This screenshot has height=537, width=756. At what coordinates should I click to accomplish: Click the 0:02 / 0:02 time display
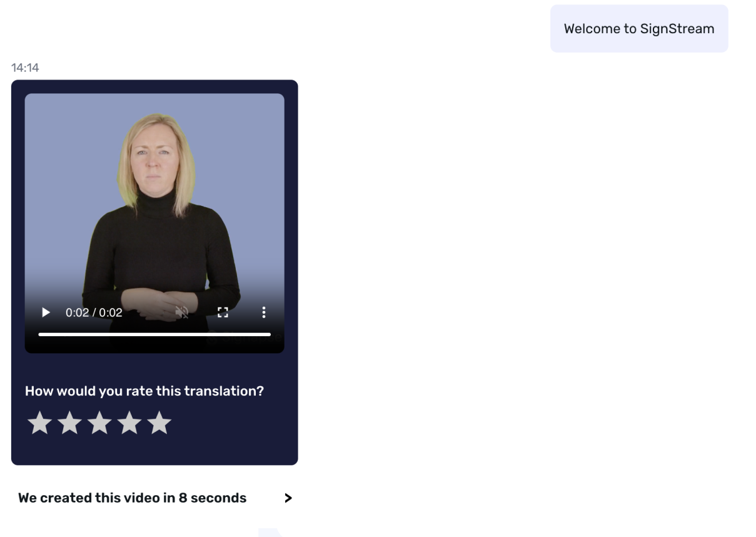94,312
